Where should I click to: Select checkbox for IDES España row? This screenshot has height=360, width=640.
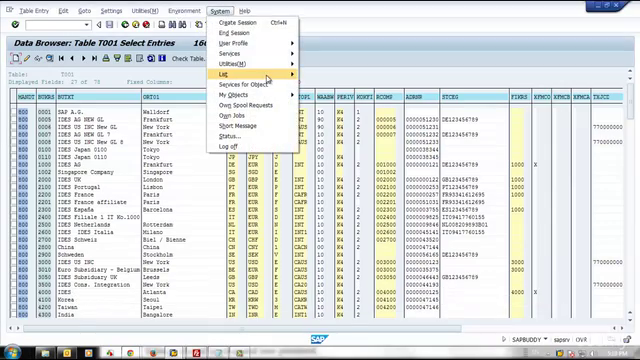(13, 209)
